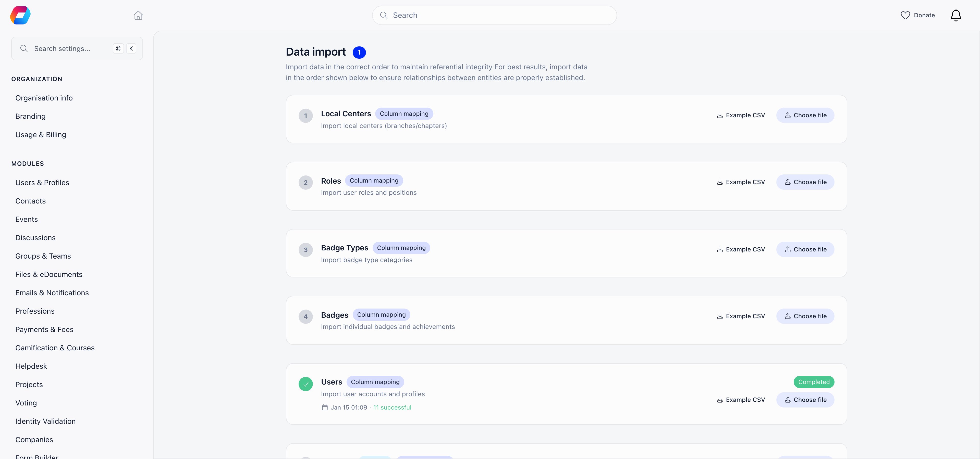The width and height of the screenshot is (980, 459).
Task: Choose file for Badges import
Action: tap(805, 316)
